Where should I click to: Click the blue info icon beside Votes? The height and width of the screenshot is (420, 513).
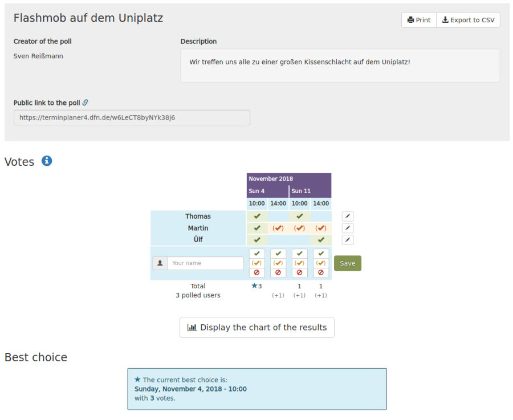(47, 161)
